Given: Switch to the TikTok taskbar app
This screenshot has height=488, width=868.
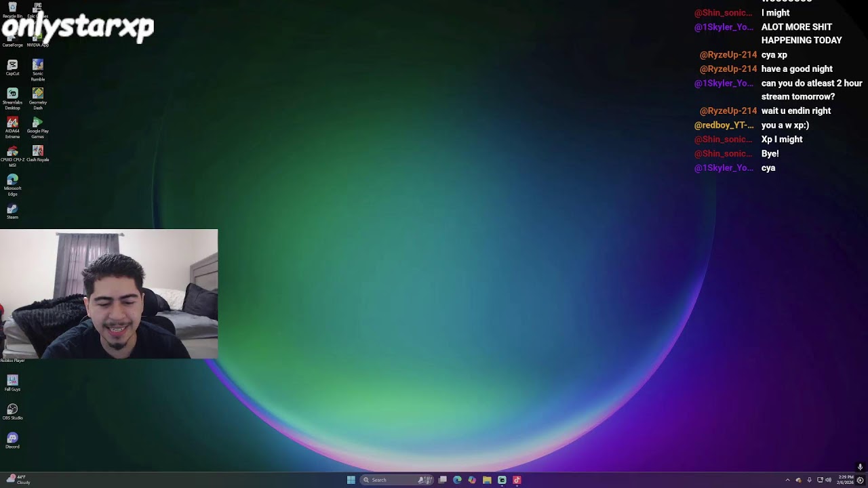Looking at the screenshot, I should (517, 480).
